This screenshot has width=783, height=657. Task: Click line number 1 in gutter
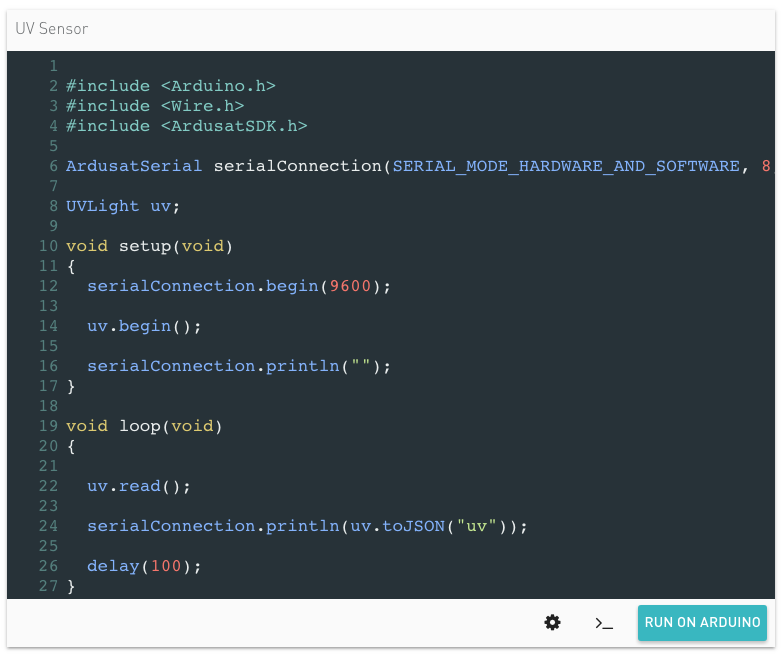[x=53, y=66]
